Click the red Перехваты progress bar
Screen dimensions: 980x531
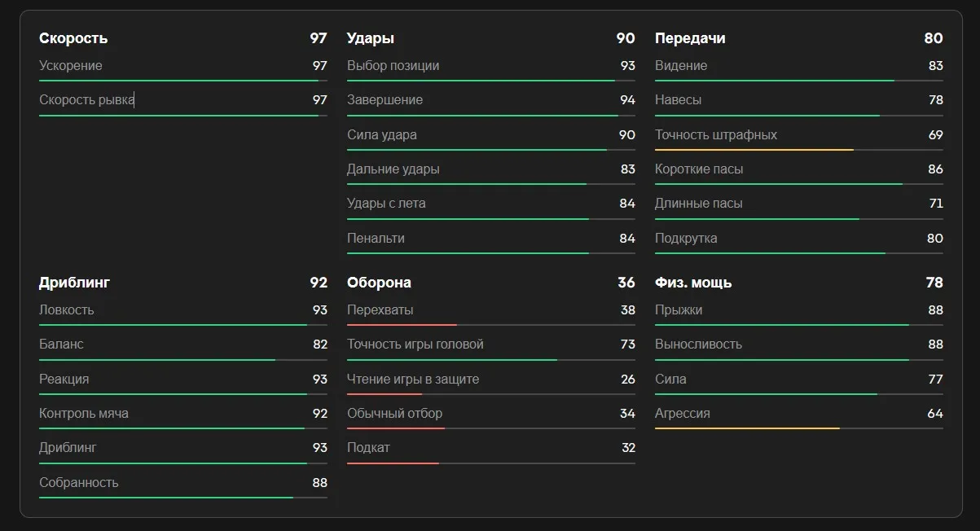click(402, 325)
